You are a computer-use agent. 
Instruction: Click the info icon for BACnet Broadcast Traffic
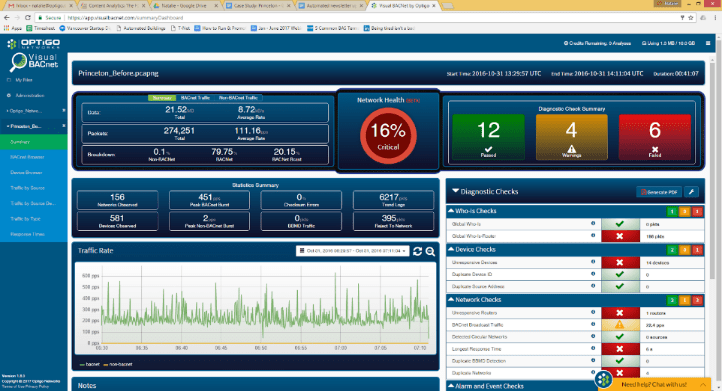[593, 324]
